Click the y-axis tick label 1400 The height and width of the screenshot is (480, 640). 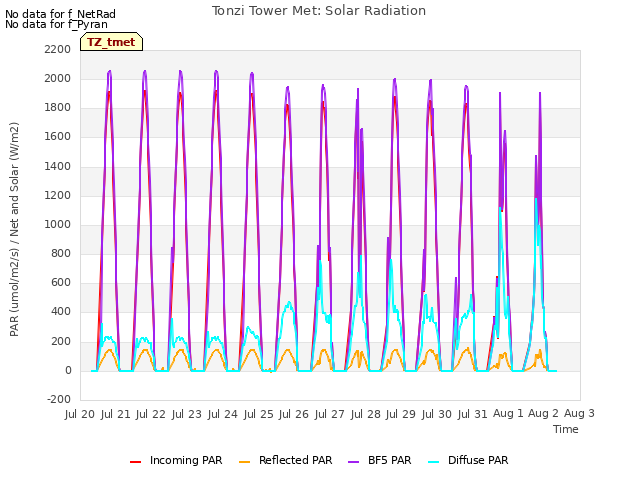click(58, 166)
